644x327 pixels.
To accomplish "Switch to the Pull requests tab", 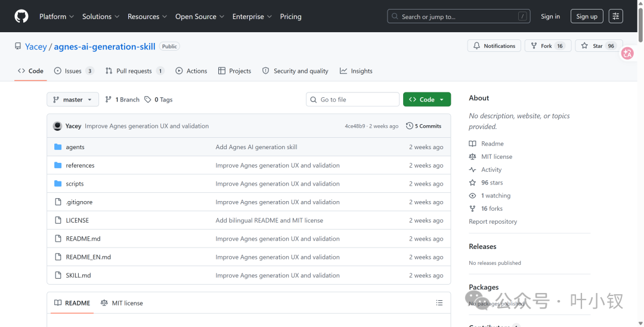I will (135, 70).
